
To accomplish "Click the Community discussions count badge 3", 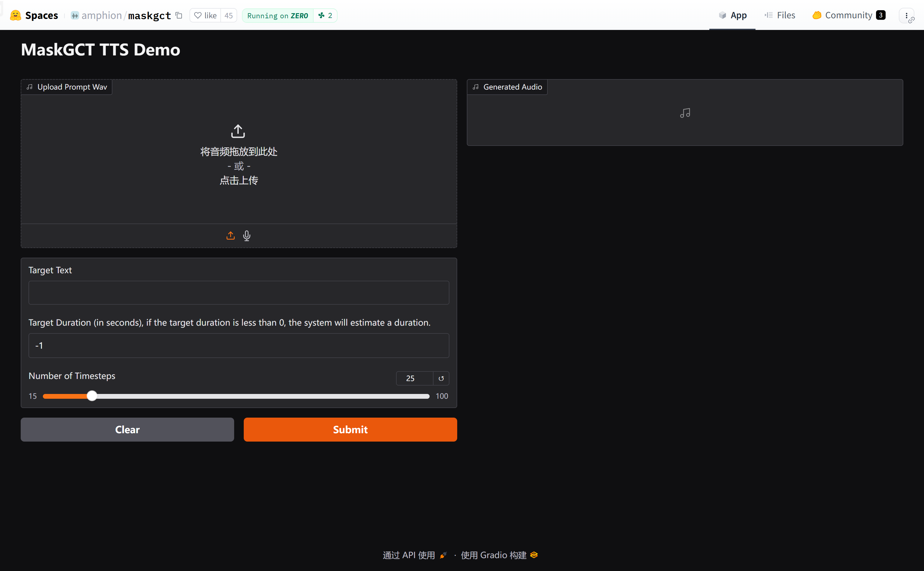I will [x=881, y=15].
